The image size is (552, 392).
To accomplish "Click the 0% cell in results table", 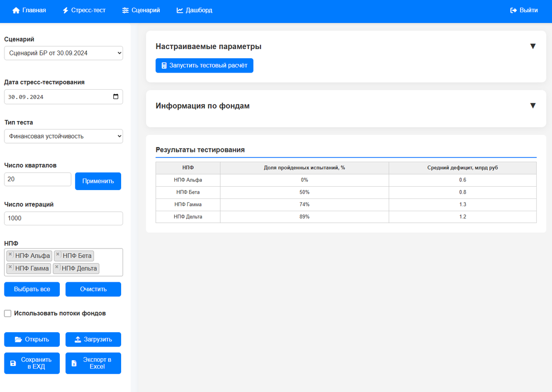I will click(304, 180).
